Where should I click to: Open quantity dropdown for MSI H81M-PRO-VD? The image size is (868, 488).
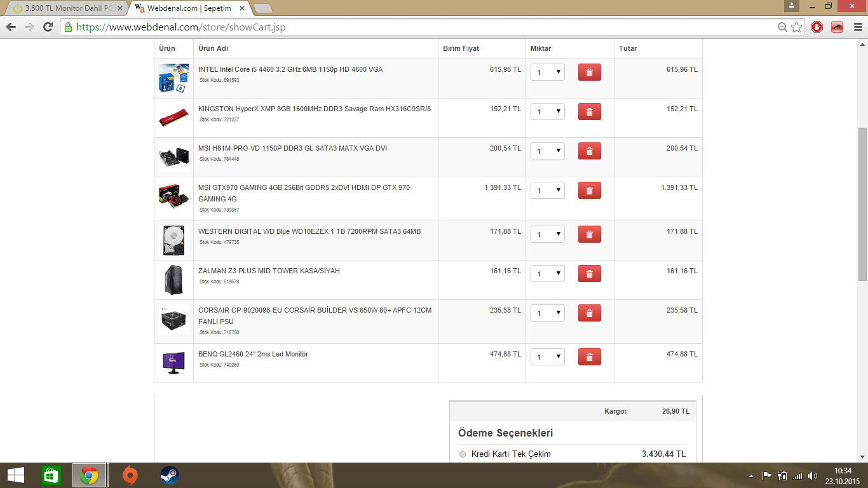(x=548, y=151)
